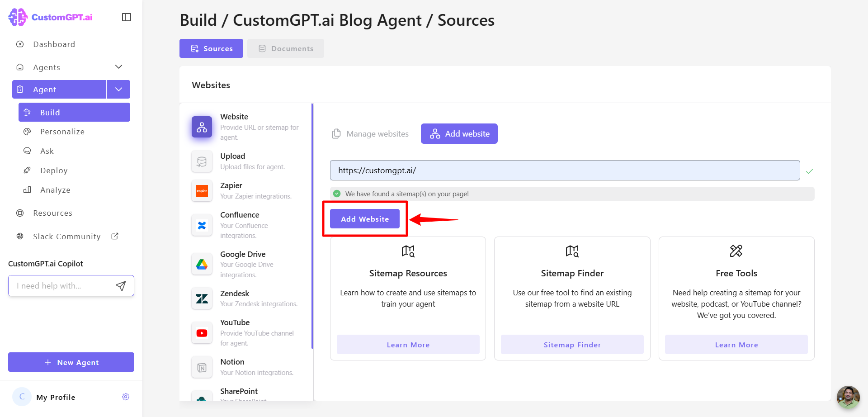This screenshot has width=868, height=417.
Task: Click the Free Tools pencil-ruler icon
Action: [736, 251]
